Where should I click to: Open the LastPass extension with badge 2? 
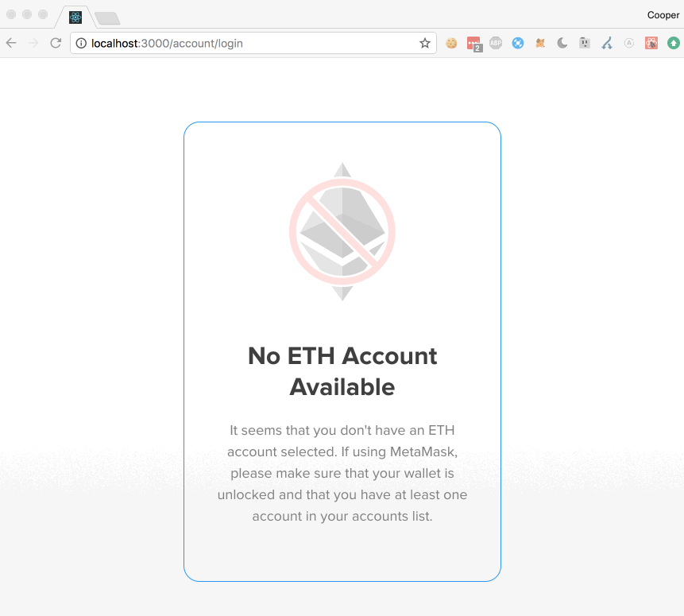(474, 44)
